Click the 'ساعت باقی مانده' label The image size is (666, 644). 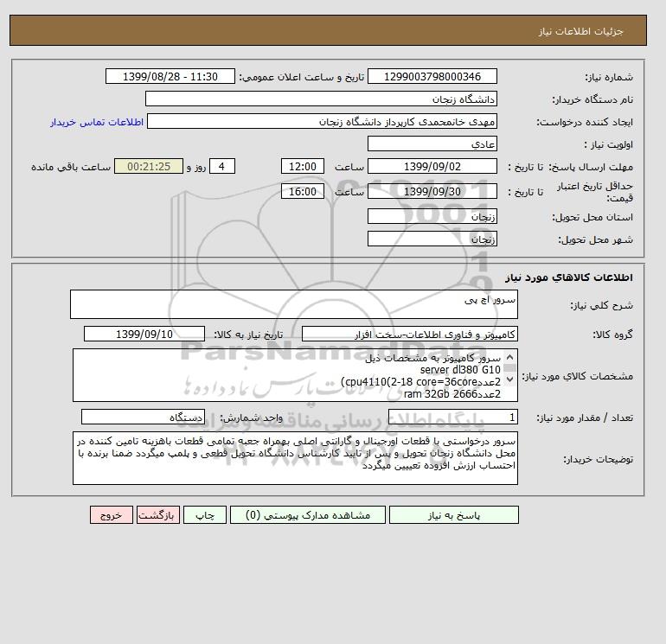71,167
